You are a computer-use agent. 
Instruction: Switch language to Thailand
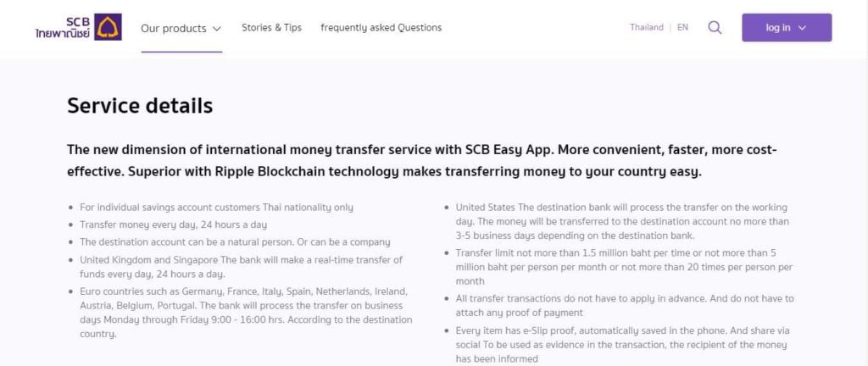click(646, 27)
